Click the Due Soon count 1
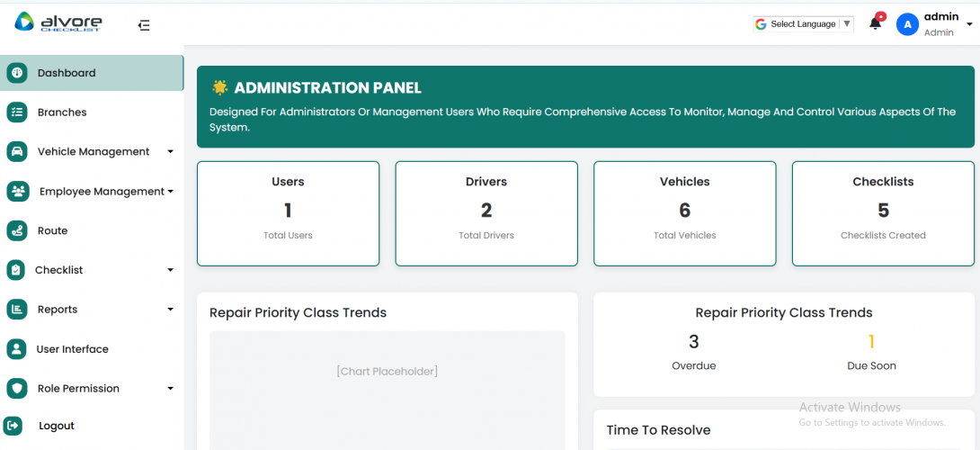The width and height of the screenshot is (980, 450). 871,342
